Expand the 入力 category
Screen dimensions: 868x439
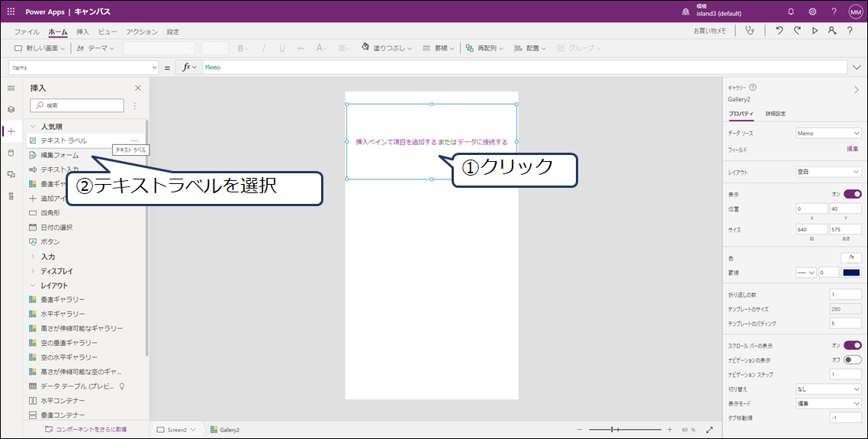pyautogui.click(x=33, y=257)
